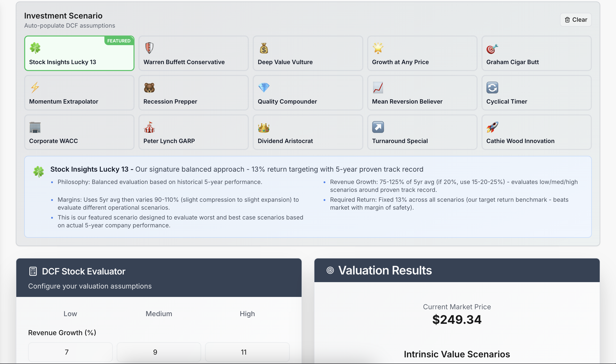Click the Medium revenue growth input showing 9
This screenshot has height=364, width=616.
pos(159,352)
